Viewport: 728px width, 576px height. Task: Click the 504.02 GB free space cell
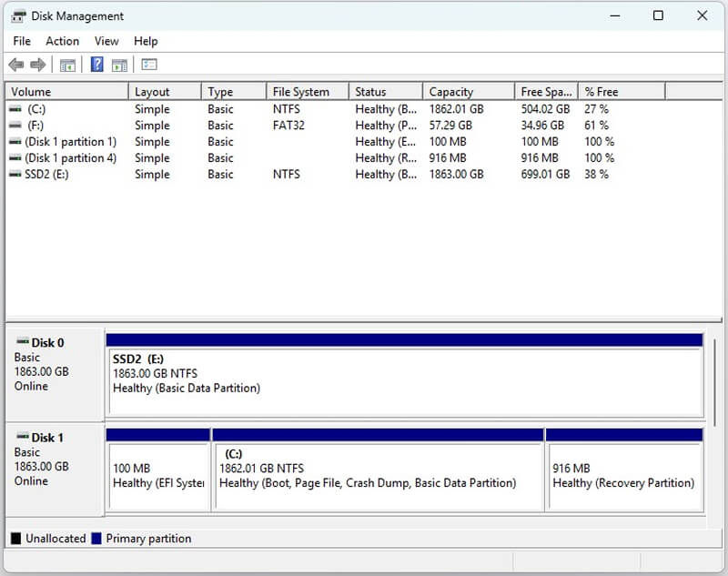click(x=545, y=109)
